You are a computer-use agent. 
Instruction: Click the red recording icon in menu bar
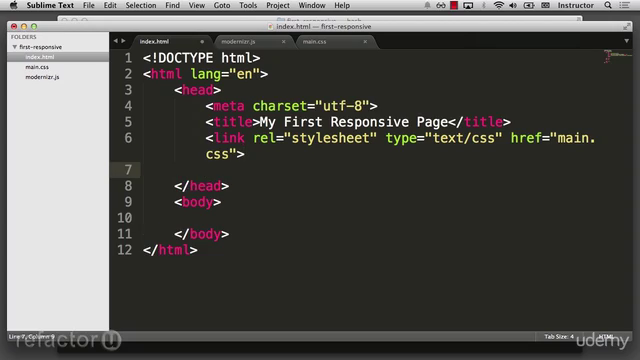(454, 5)
